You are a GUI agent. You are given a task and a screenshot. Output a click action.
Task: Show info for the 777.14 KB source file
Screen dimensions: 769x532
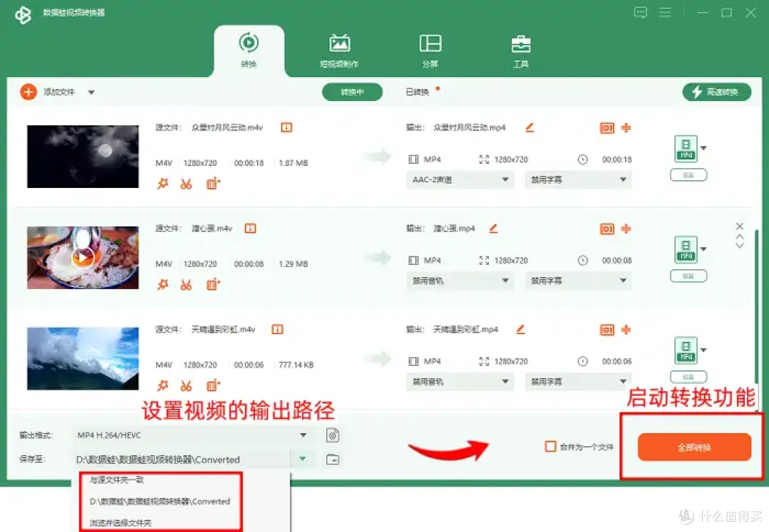(277, 330)
